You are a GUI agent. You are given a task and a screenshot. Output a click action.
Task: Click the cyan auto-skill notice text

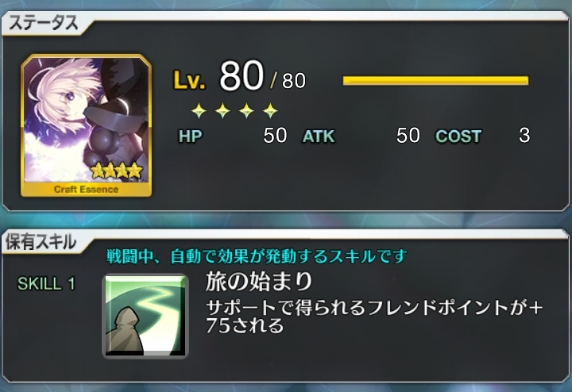(257, 256)
